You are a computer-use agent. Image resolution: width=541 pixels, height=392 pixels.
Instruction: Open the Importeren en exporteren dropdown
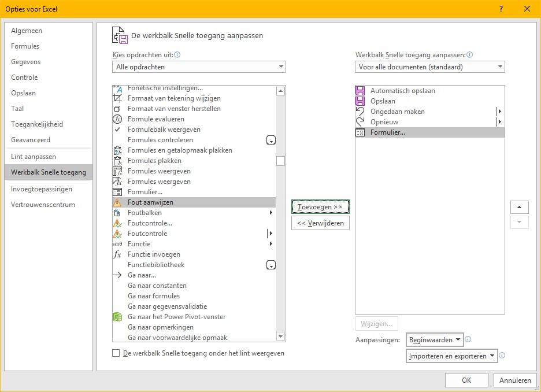[451, 356]
